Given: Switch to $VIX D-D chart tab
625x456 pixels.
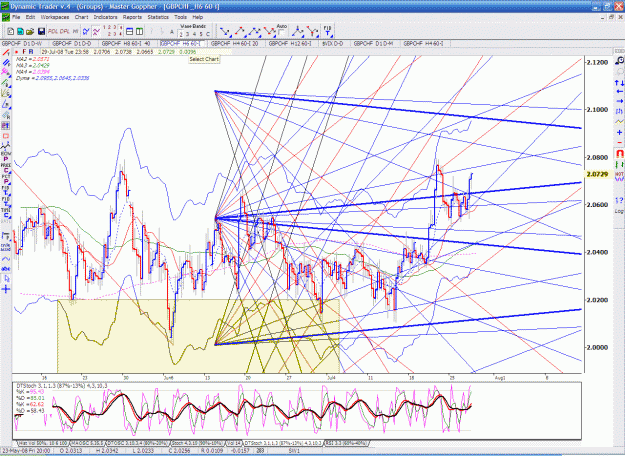Looking at the screenshot, I should tap(333, 43).
